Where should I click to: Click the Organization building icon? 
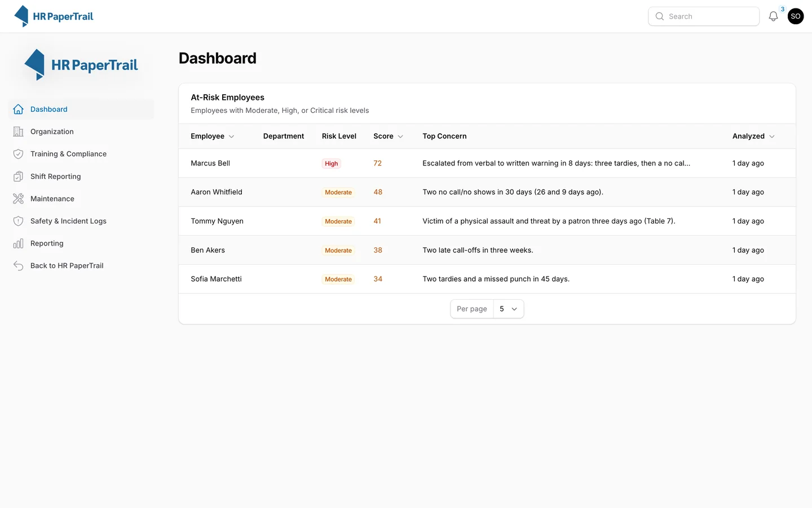pos(18,132)
